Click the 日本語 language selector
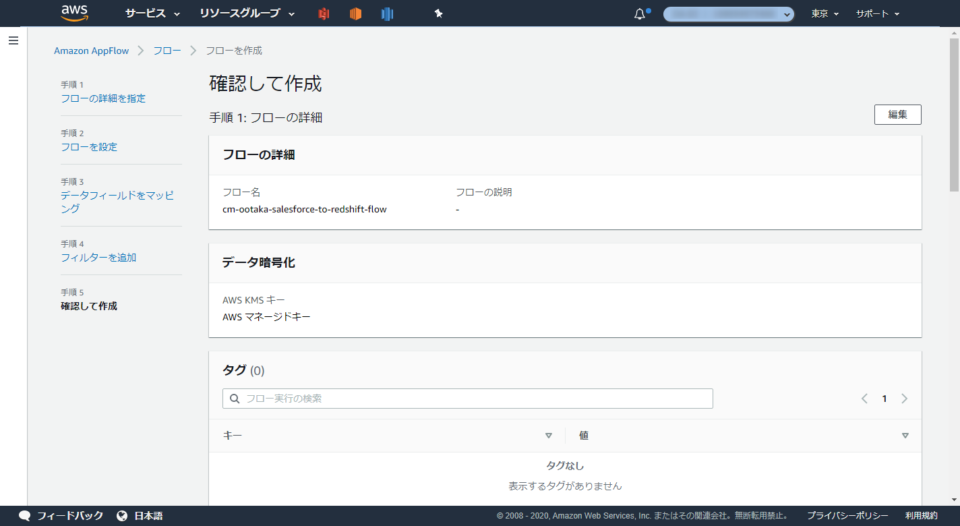The width and height of the screenshot is (960, 526). tap(149, 516)
